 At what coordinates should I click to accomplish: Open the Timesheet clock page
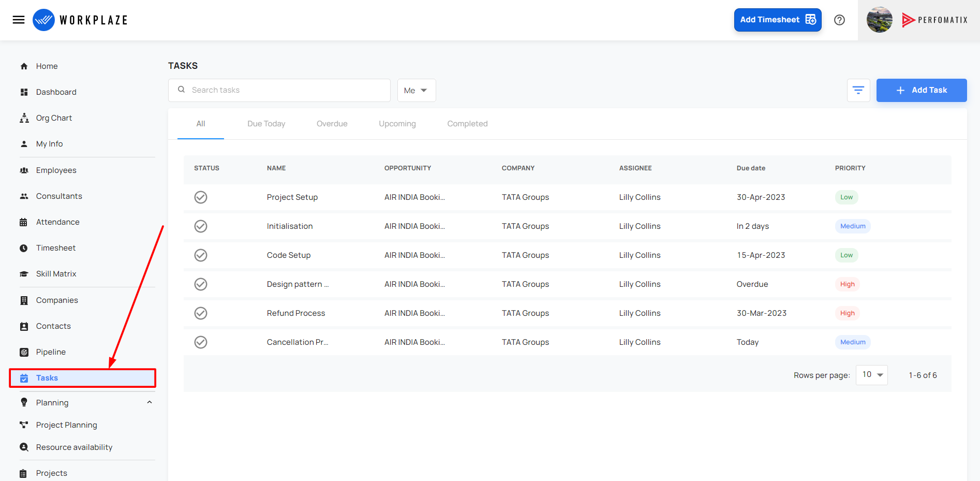click(x=55, y=248)
